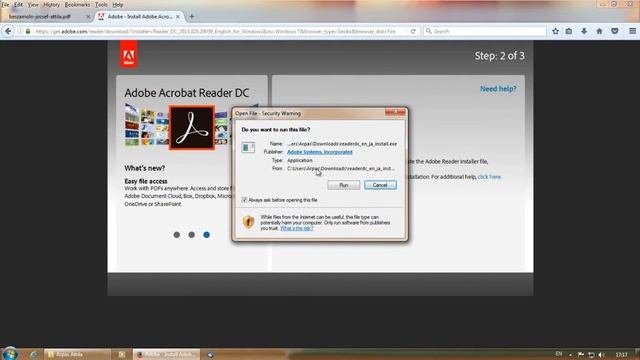Screen dimensions: 640x360
Task: Click the Action Center flag icon
Action: 581,355
